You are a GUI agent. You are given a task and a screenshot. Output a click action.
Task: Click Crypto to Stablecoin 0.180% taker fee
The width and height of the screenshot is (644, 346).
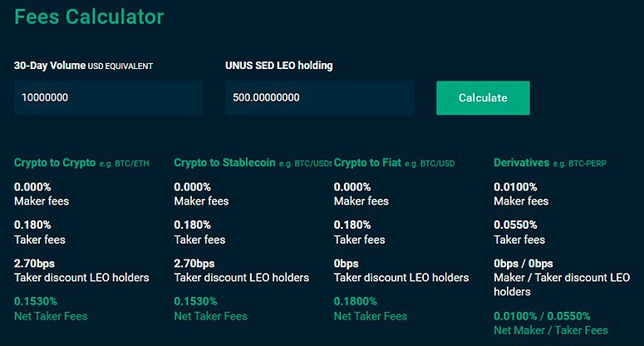click(x=193, y=225)
